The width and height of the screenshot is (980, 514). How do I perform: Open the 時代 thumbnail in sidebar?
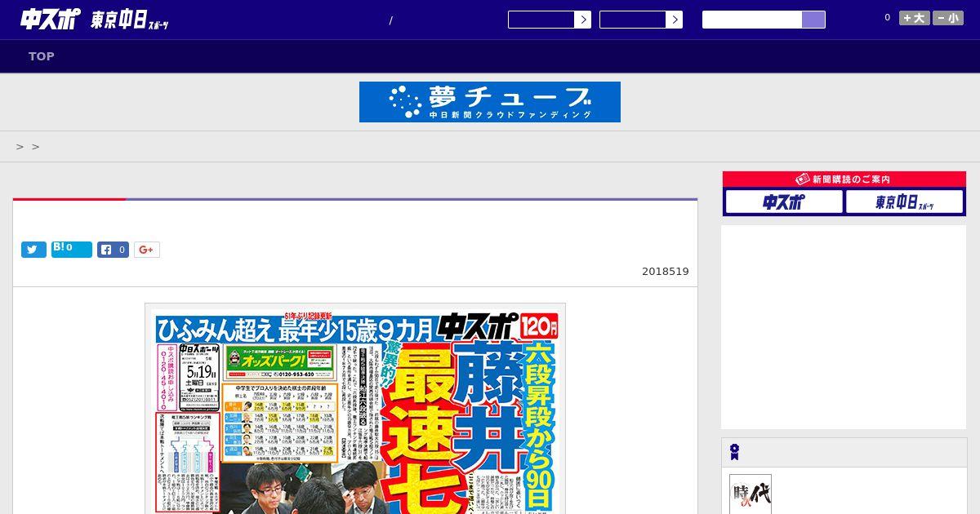pos(751,494)
